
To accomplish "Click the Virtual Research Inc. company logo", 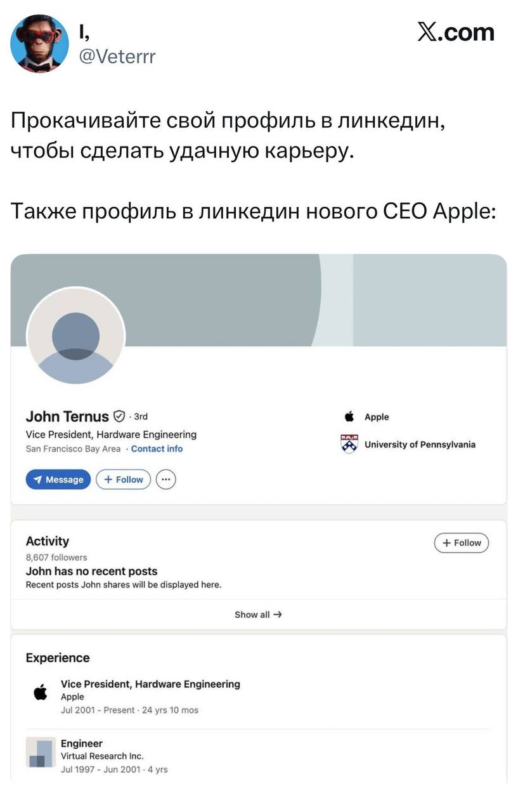I will point(40,752).
